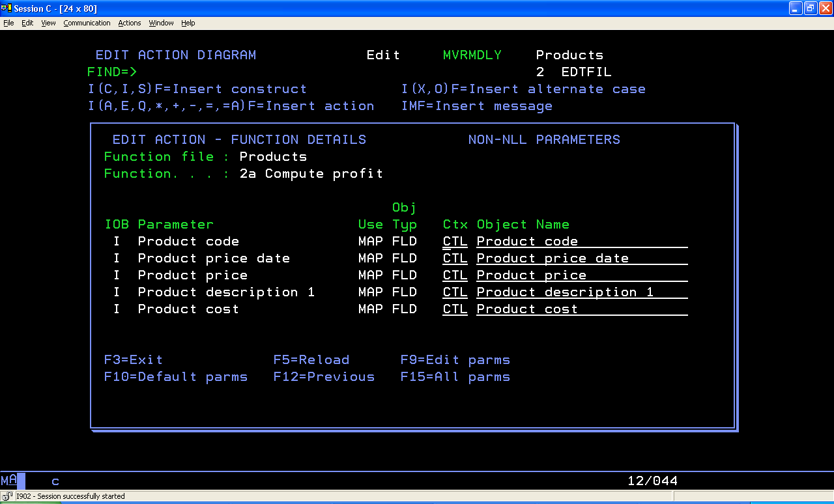Open the File menu
Image resolution: width=834 pixels, height=504 pixels.
[x=9, y=23]
